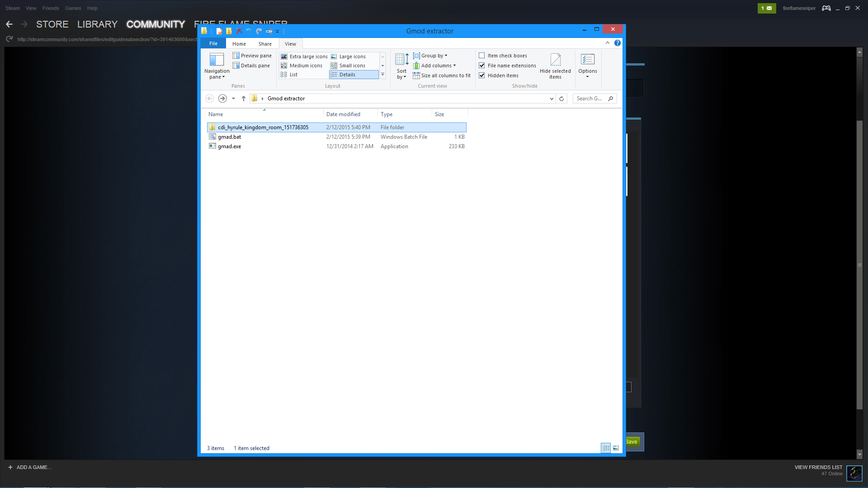Open the folder Options icon
Image resolution: width=868 pixels, height=488 pixels.
coord(587,60)
